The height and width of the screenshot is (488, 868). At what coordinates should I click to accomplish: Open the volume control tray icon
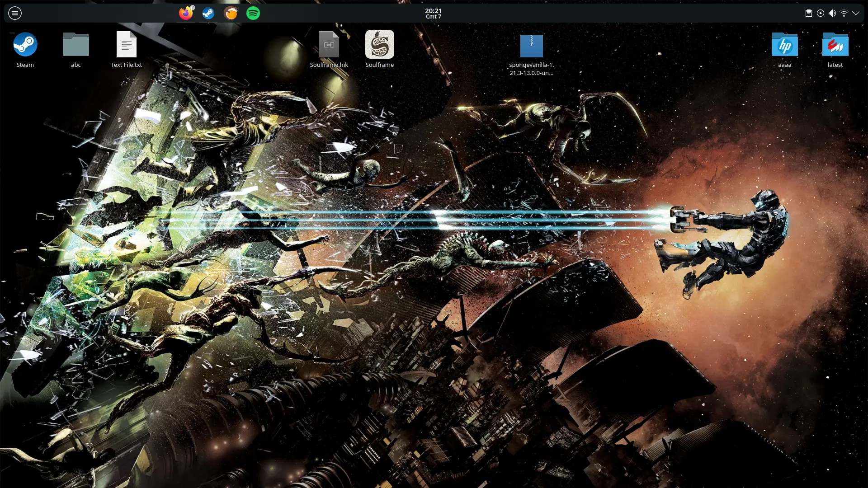[x=832, y=13]
